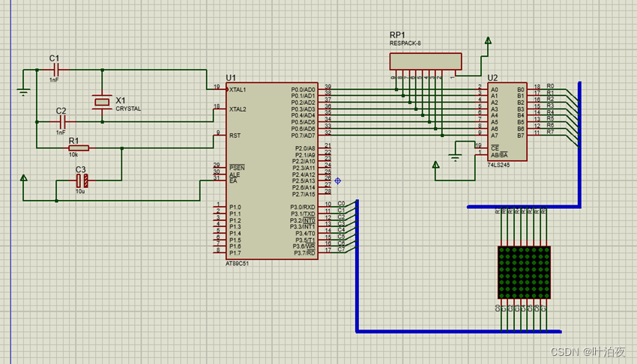Viewport: 637px width, 364px height.
Task: Click the XTAL1 pin label
Action: point(238,90)
